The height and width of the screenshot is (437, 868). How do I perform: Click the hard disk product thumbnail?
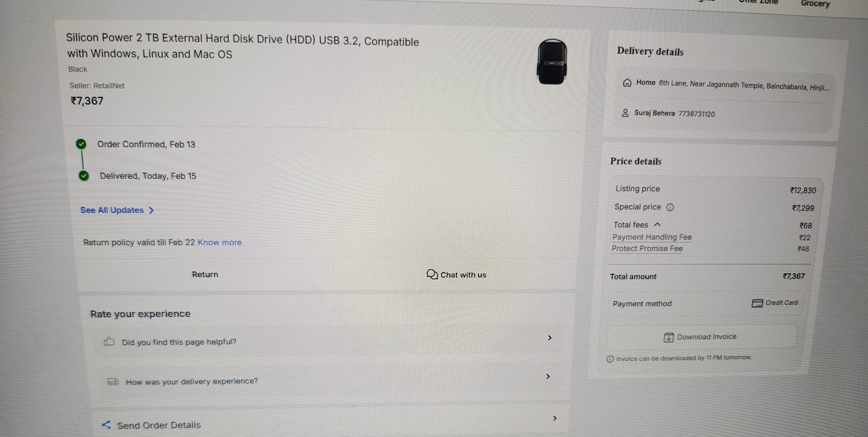coord(552,61)
